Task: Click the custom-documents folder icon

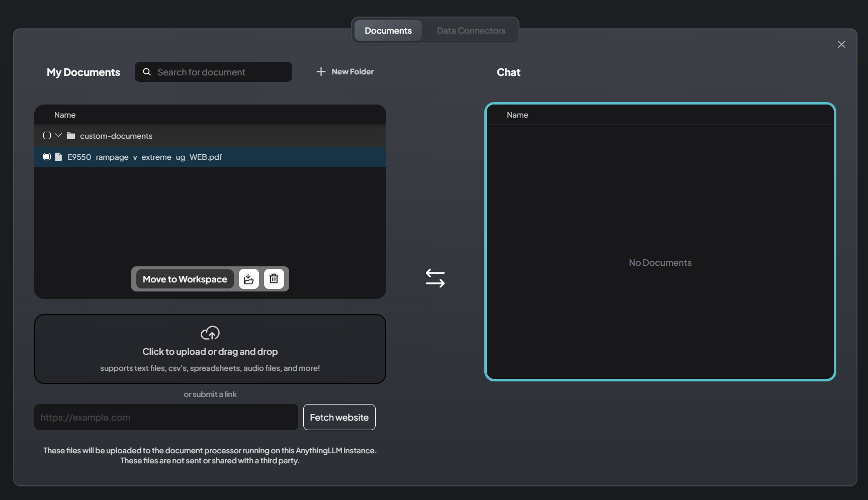Action: coord(71,136)
